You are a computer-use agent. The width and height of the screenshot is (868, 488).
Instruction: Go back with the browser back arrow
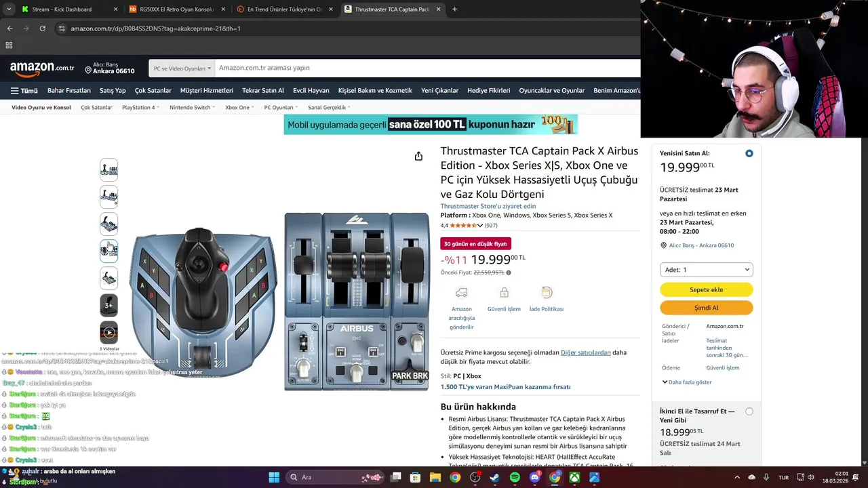click(9, 28)
